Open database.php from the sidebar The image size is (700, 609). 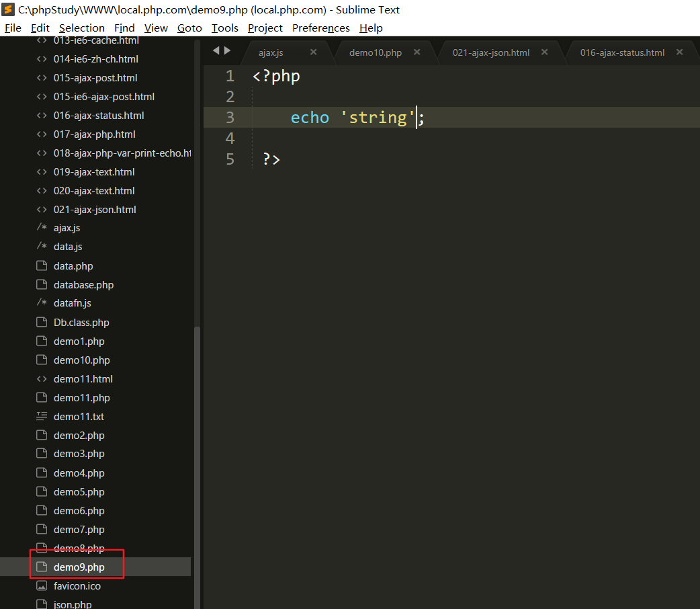click(x=83, y=285)
